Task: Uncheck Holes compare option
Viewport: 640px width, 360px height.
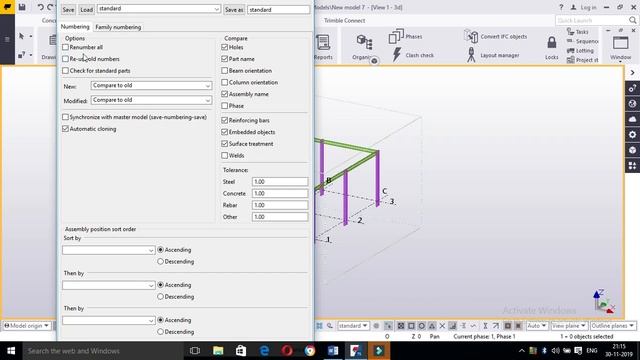Action: (x=224, y=47)
